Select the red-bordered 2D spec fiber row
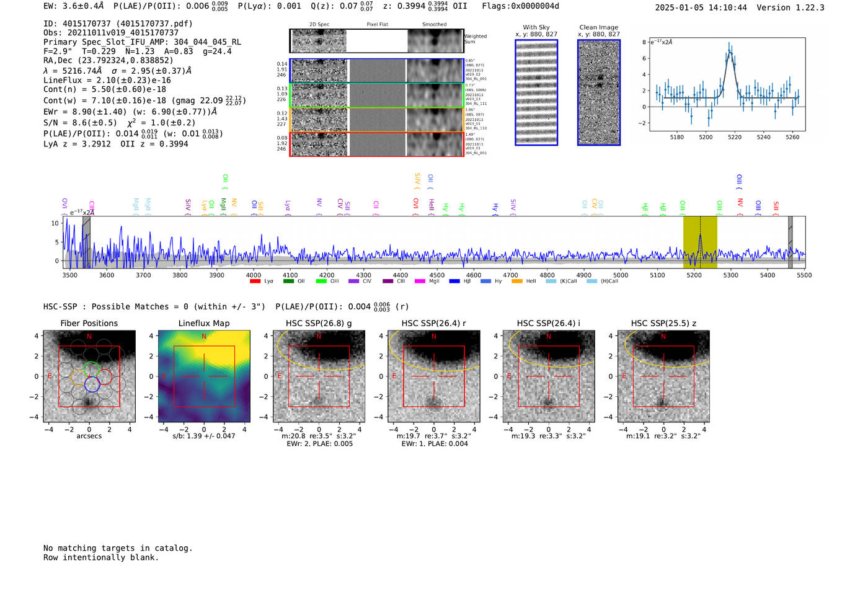 (376, 144)
